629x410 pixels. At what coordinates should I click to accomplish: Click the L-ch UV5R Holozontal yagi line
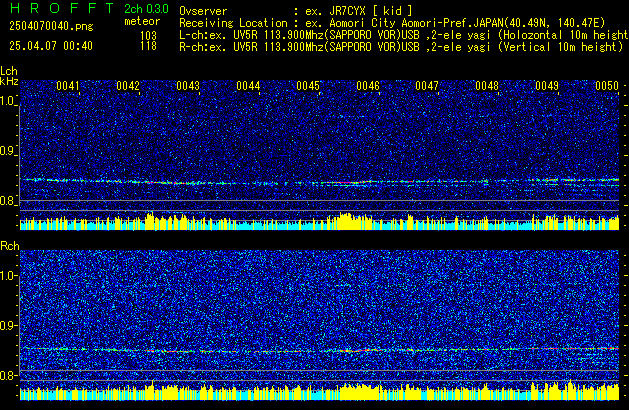pos(404,35)
